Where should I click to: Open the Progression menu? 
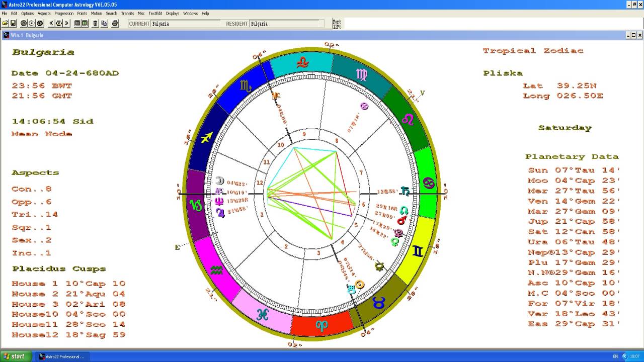click(64, 14)
